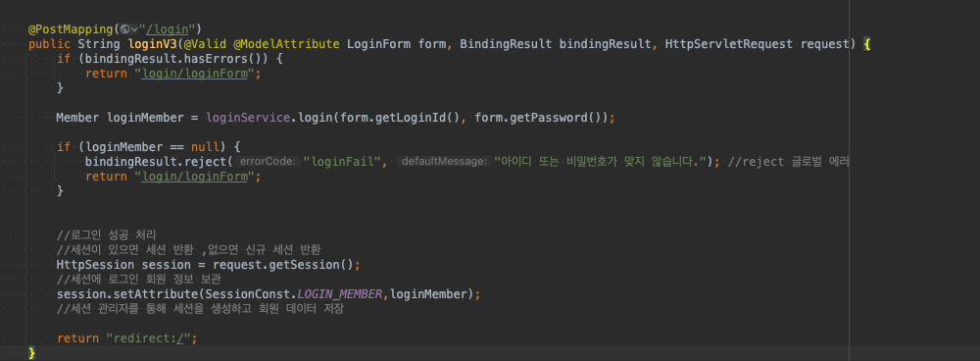Click the //세션 관리자를 통해 comment line

200,308
